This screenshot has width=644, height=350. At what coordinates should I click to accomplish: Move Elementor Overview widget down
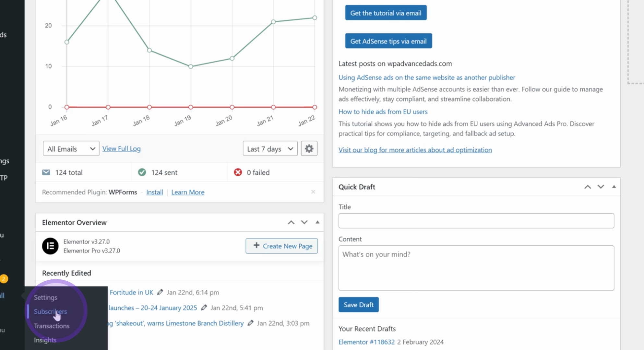(x=304, y=222)
